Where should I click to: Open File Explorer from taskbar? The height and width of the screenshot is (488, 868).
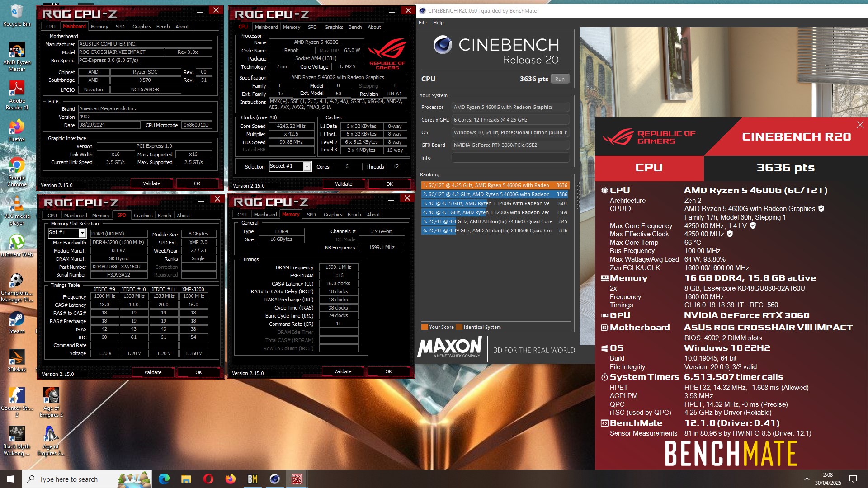tap(186, 479)
